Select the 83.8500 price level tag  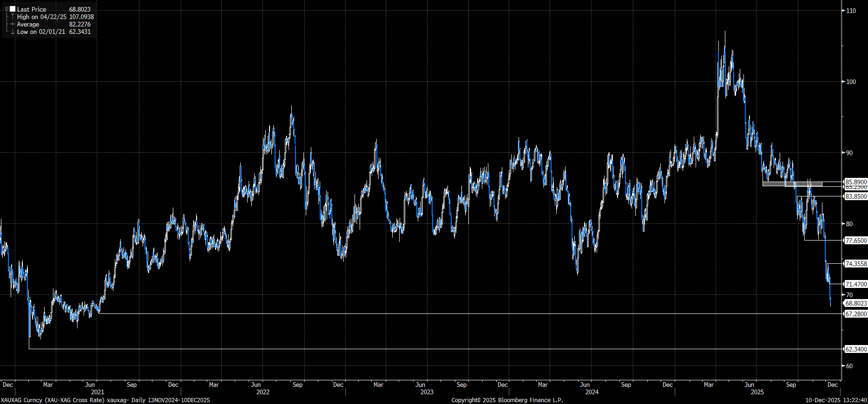pyautogui.click(x=855, y=196)
